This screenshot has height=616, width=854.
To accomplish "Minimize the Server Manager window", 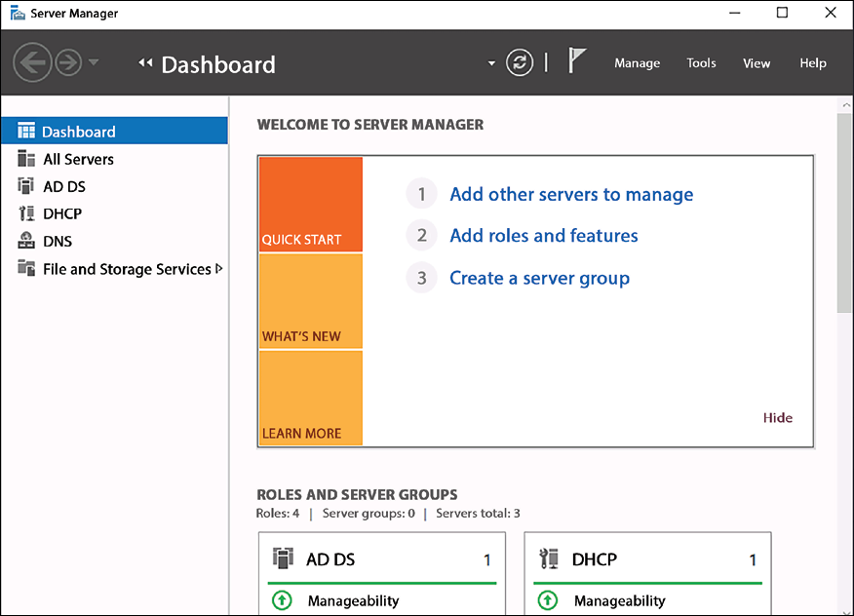I will [735, 13].
